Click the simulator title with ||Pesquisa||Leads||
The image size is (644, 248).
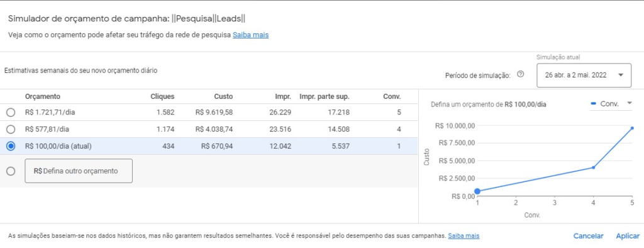click(127, 19)
